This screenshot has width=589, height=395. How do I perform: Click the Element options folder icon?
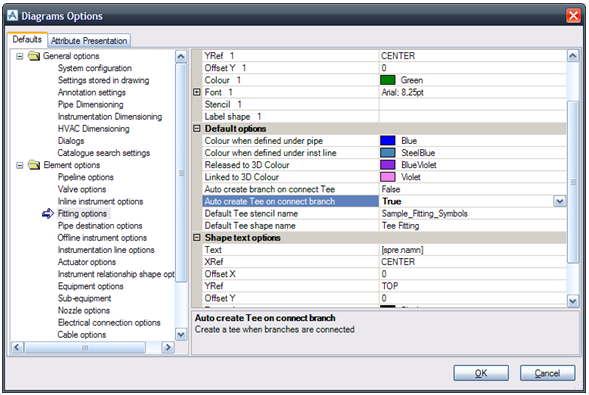(34, 165)
